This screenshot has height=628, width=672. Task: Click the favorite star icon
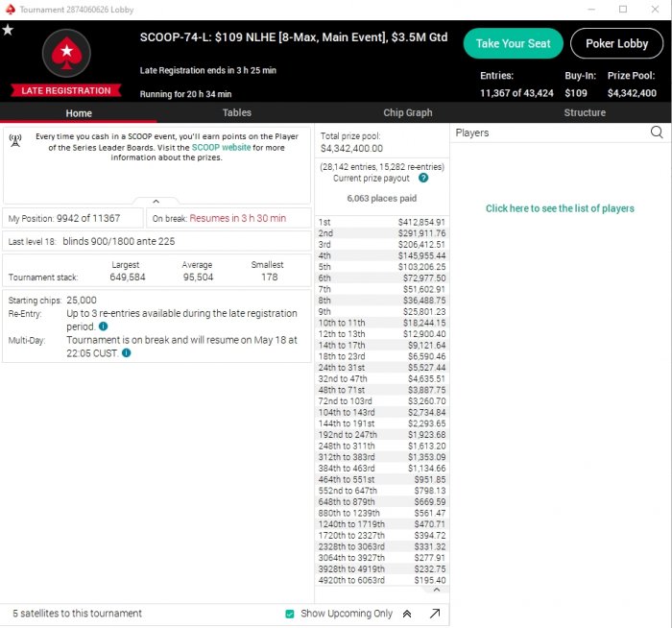[8, 30]
